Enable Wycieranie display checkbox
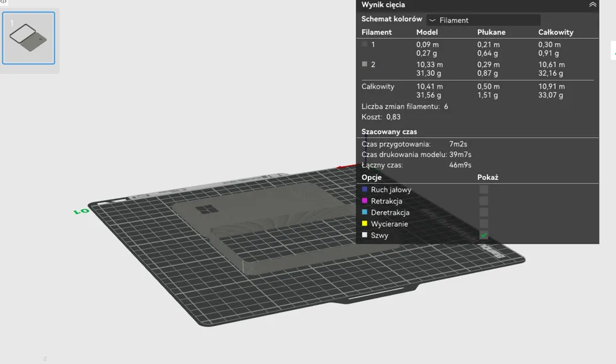The width and height of the screenshot is (616, 364). (484, 224)
